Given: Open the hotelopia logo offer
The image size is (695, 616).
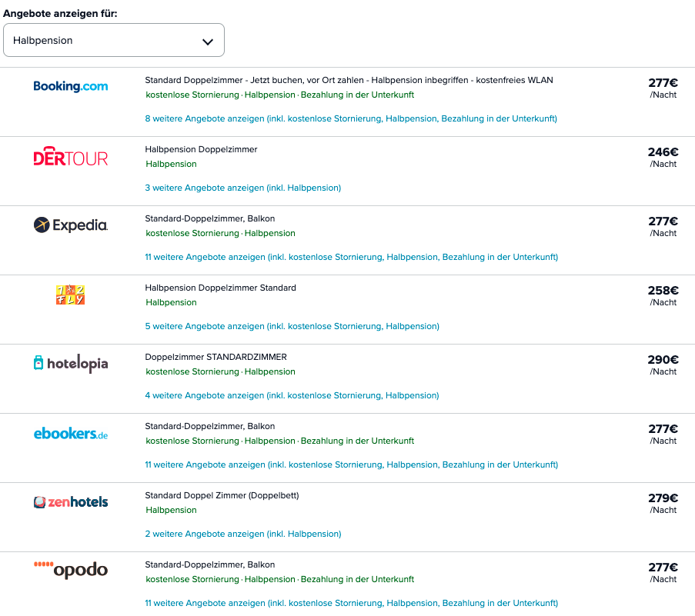Looking at the screenshot, I should (71, 363).
